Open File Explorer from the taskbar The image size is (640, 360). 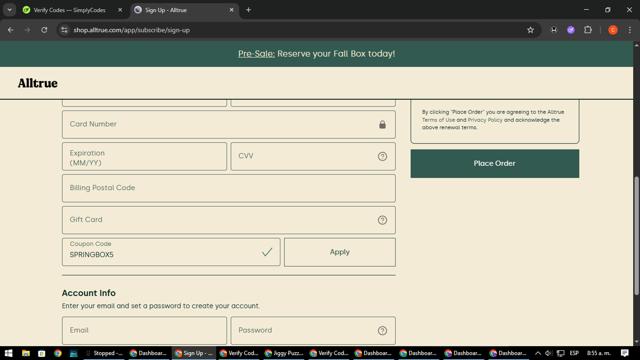tap(26, 353)
